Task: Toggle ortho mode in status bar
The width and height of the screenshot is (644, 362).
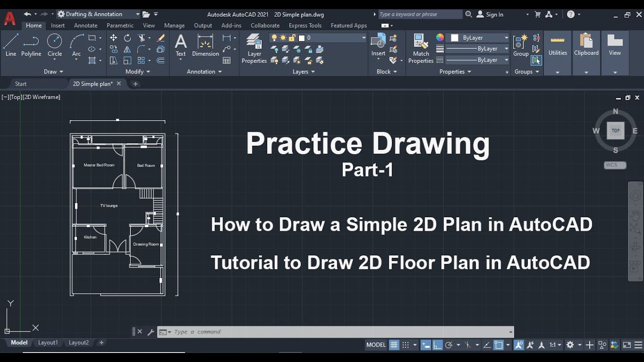Action: [437, 345]
